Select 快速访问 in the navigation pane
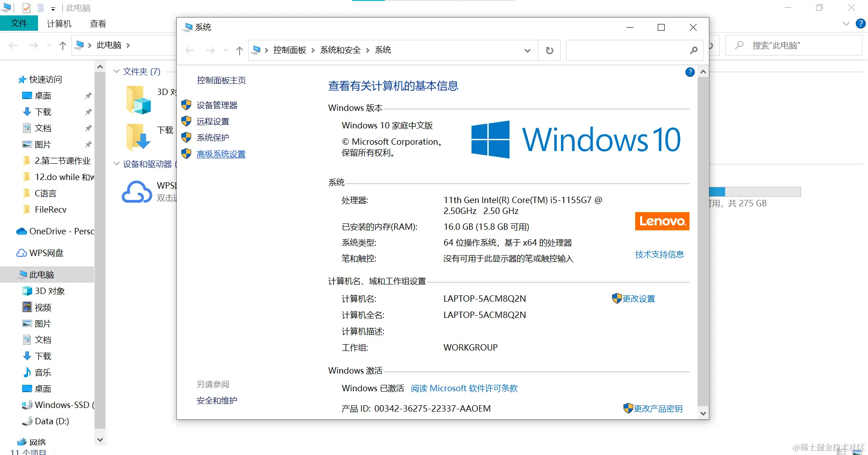Image resolution: width=868 pixels, height=455 pixels. pos(45,80)
